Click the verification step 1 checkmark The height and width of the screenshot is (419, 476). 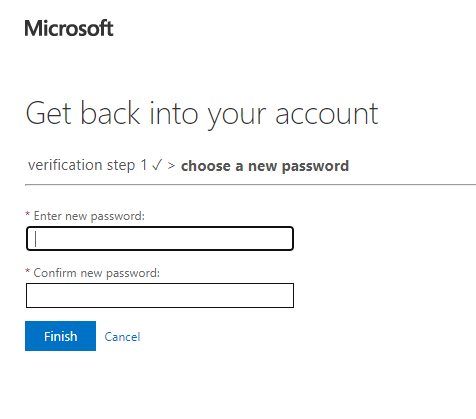(157, 165)
